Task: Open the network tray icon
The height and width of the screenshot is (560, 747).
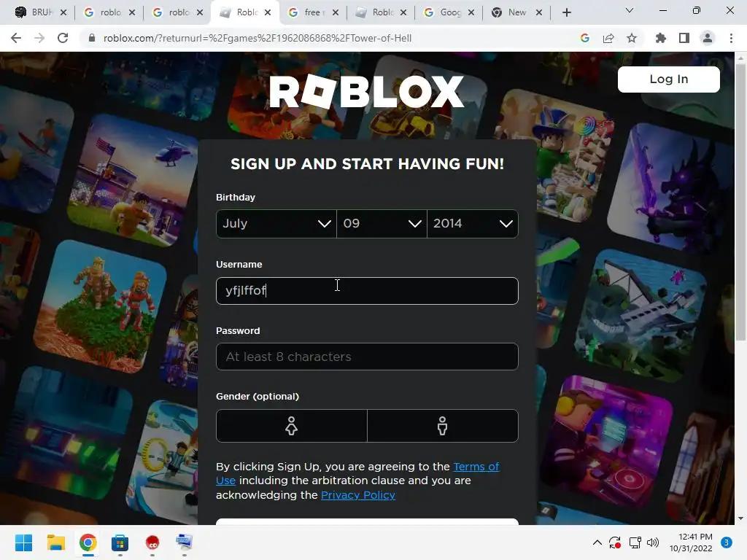Action: pos(635,542)
